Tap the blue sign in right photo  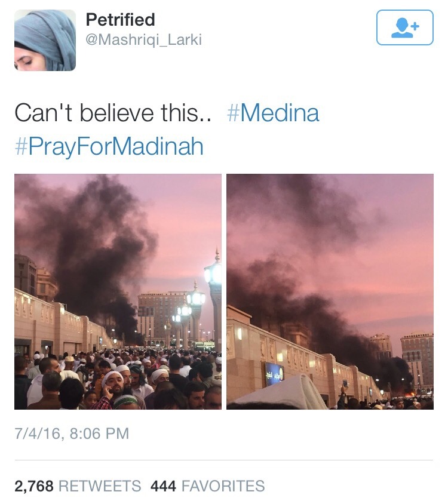[274, 374]
